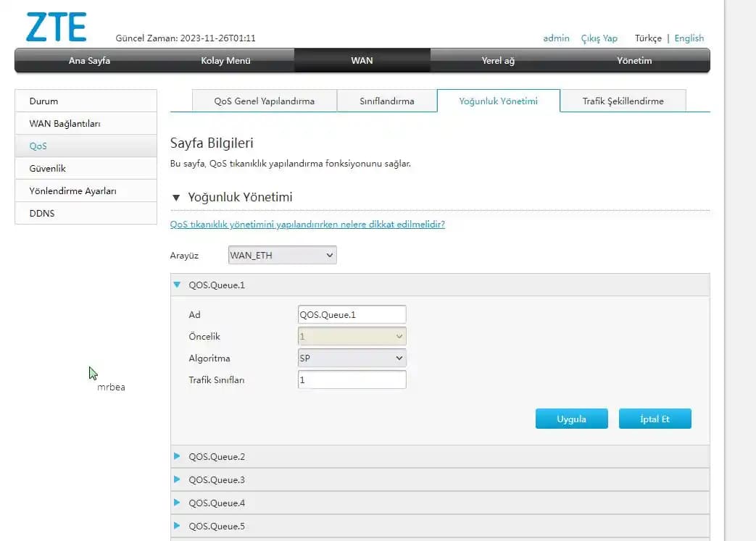Click the Trafik Sınıfları input field
The height and width of the screenshot is (541, 756).
352,379
